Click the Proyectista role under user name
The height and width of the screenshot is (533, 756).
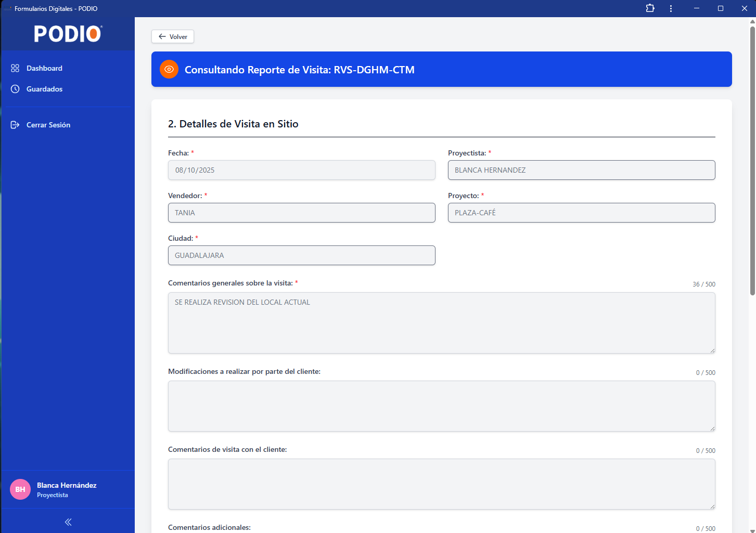pyautogui.click(x=53, y=495)
